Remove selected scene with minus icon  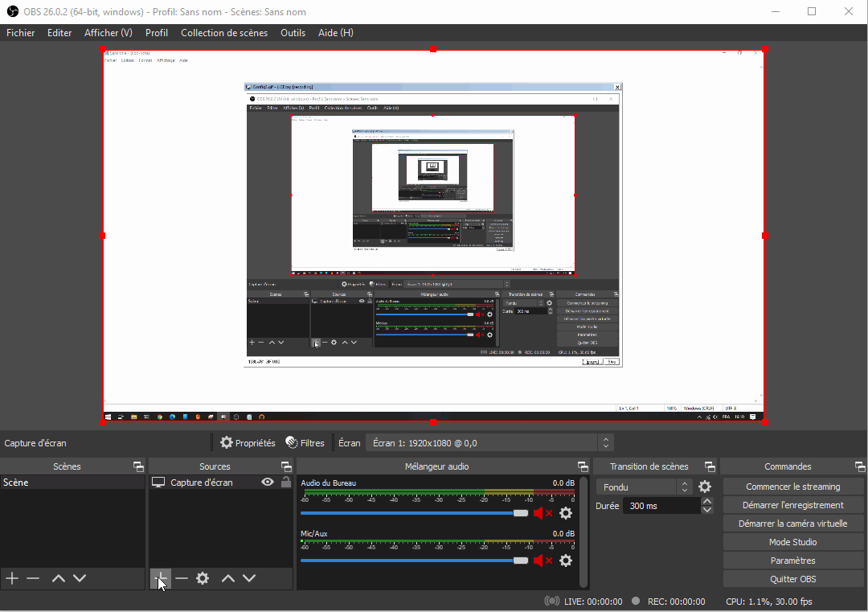pyautogui.click(x=33, y=578)
